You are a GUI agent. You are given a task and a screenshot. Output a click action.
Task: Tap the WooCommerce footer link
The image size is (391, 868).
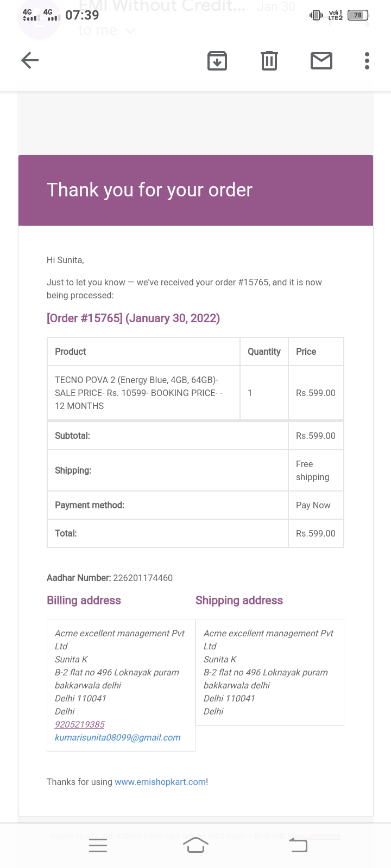[x=314, y=836]
